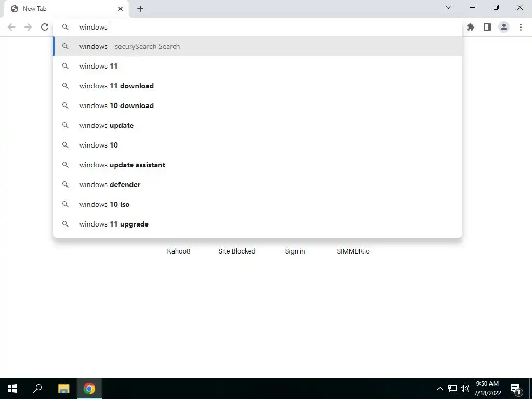Select the 'windows 11 download' suggestion
Image resolution: width=532 pixels, height=399 pixels.
click(258, 86)
